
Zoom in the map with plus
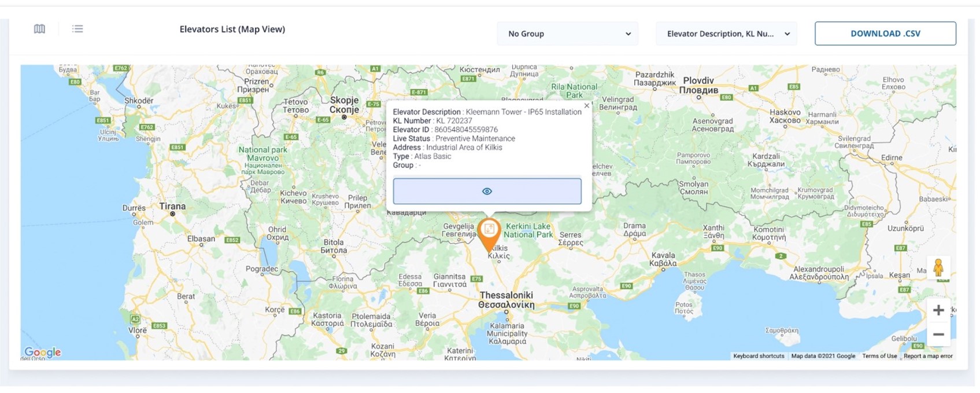tap(938, 310)
